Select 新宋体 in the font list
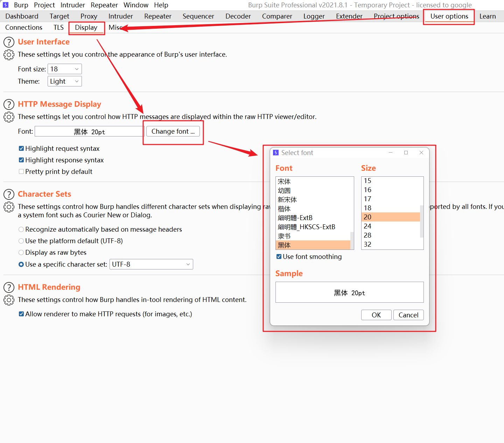This screenshot has height=443, width=504. tap(313, 199)
